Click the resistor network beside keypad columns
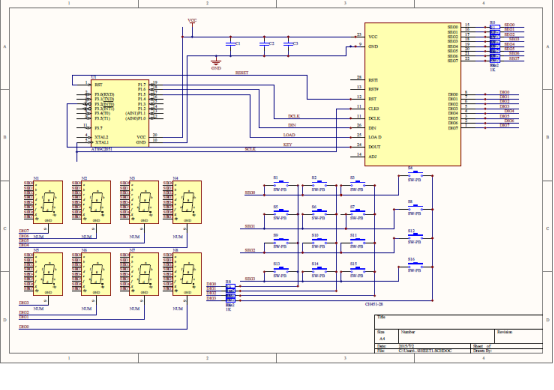554x390 pixels. click(230, 293)
